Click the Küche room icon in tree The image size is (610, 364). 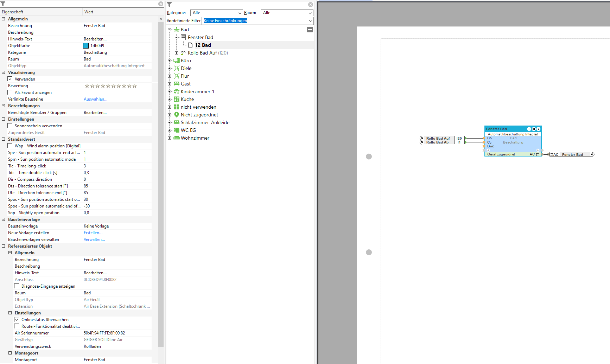tap(177, 99)
